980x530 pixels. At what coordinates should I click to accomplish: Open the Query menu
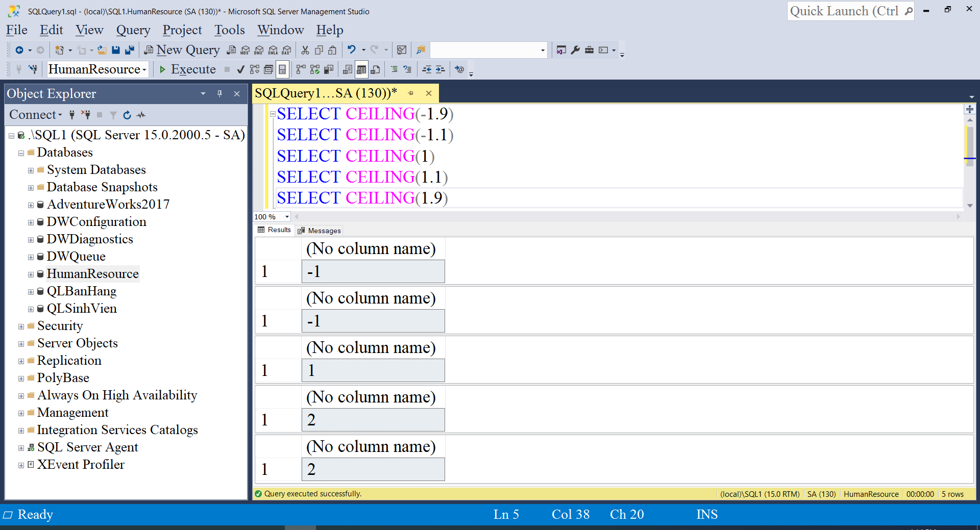[x=133, y=30]
